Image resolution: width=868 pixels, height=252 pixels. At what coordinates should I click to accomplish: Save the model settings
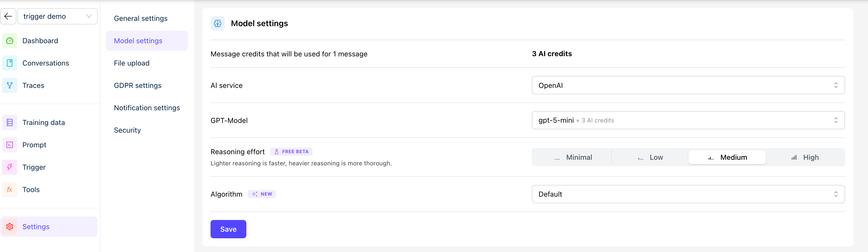tap(228, 229)
